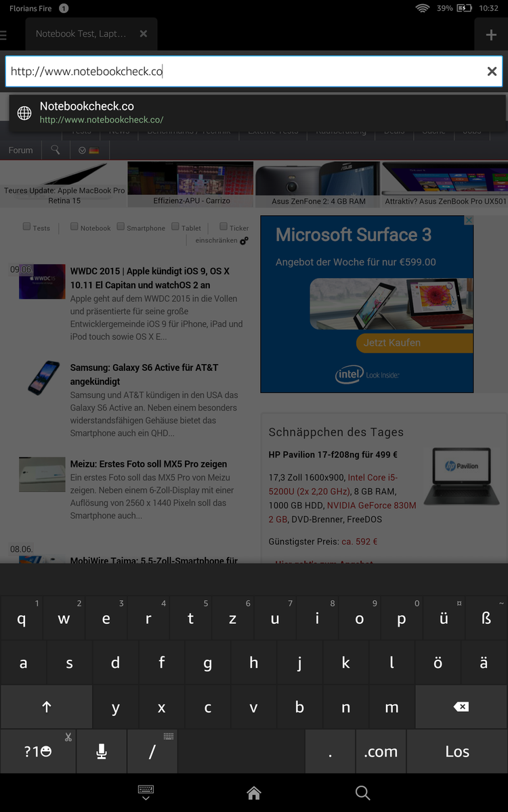Open the Galaxy S6 Active phone thumbnail
The height and width of the screenshot is (812, 508).
pos(43,378)
